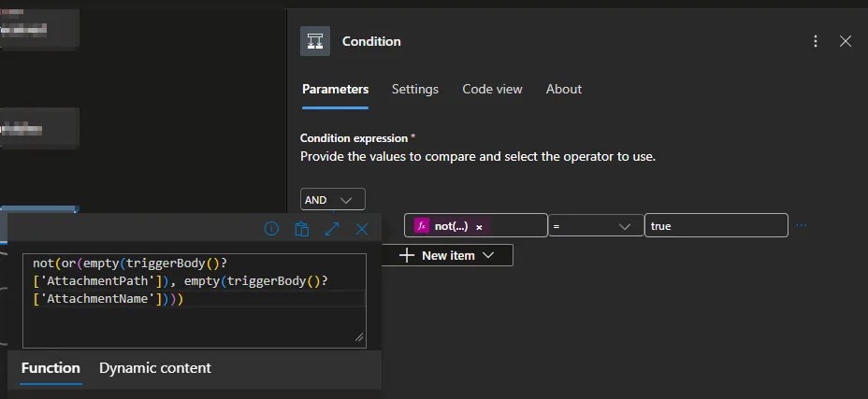Image resolution: width=868 pixels, height=399 pixels.
Task: Open row options ellipsis beside true value
Action: coord(801,226)
